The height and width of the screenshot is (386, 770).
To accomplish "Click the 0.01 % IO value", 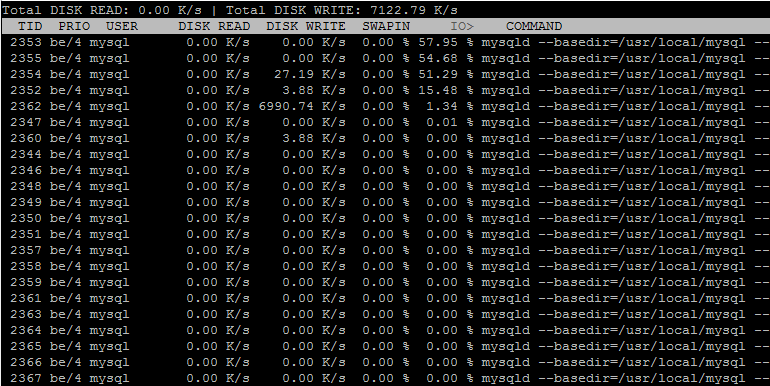I will 450,122.
